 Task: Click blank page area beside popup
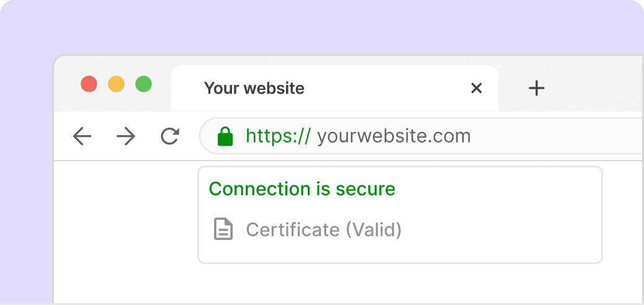[123, 230]
